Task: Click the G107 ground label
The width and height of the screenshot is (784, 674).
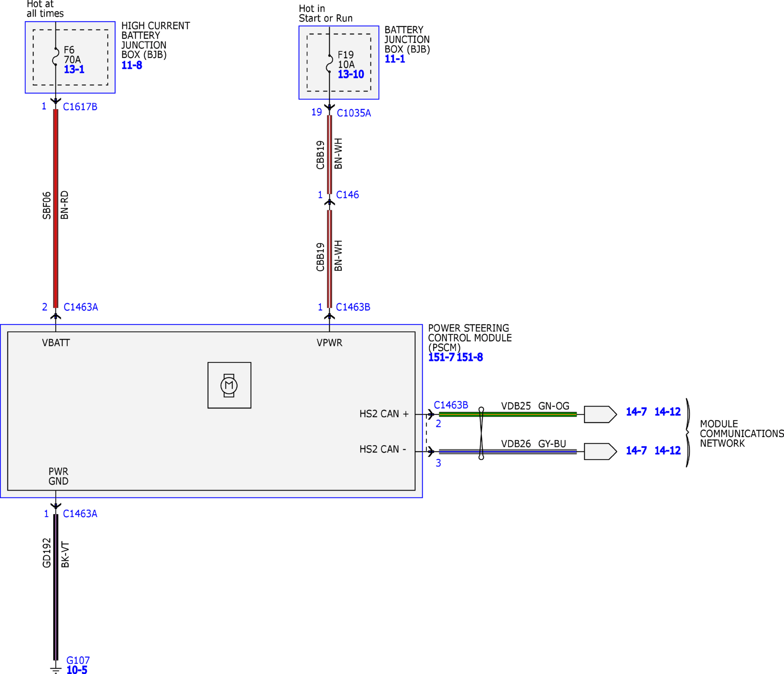Action: (78, 660)
